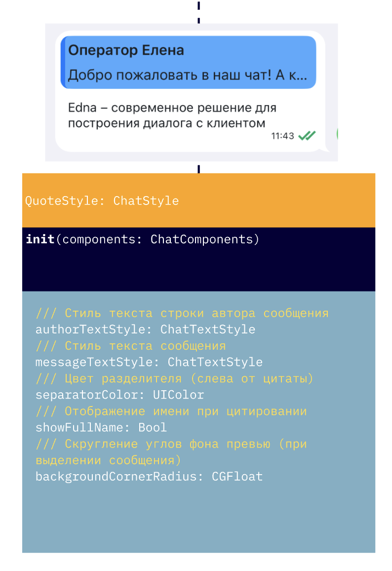Click comment Скругление углов фона превью
Screen dimensions: 392x571
pyautogui.click(x=171, y=452)
